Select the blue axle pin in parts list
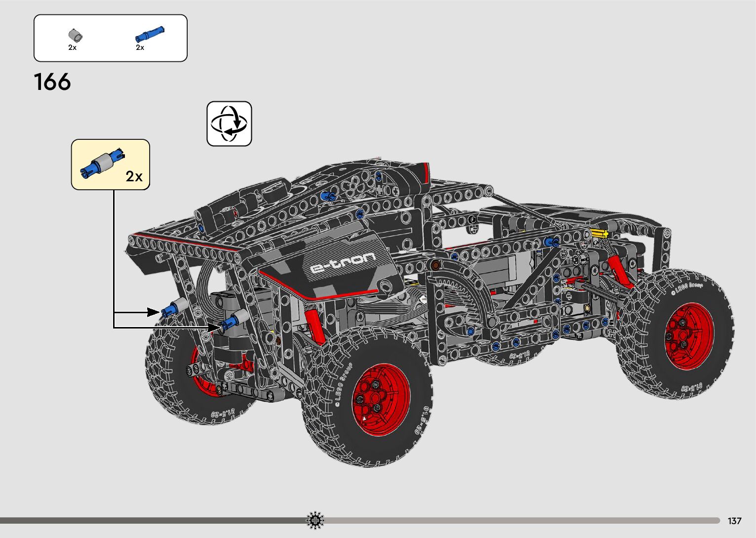 tap(149, 35)
